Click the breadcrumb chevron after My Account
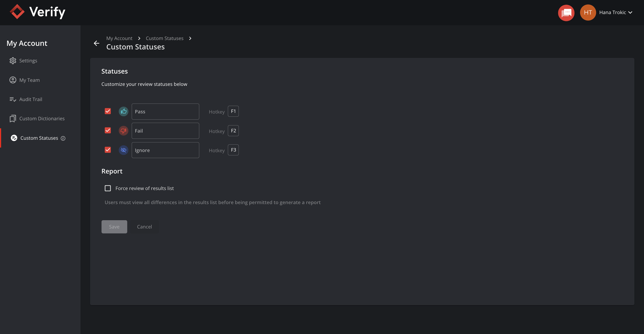 tap(139, 38)
